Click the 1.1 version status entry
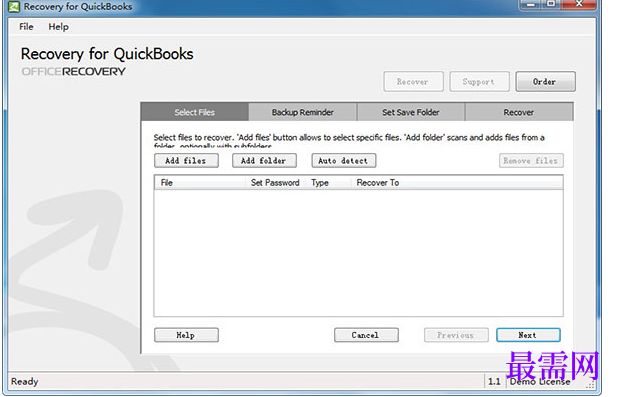Viewport: 618px width, 397px height. [494, 382]
